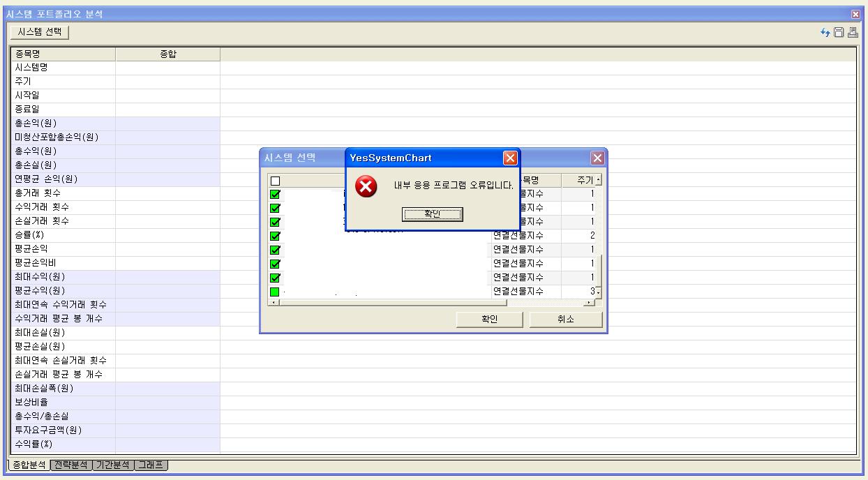868x480 pixels.
Task: Click the printer icon in the toolbar
Action: pyautogui.click(x=853, y=32)
